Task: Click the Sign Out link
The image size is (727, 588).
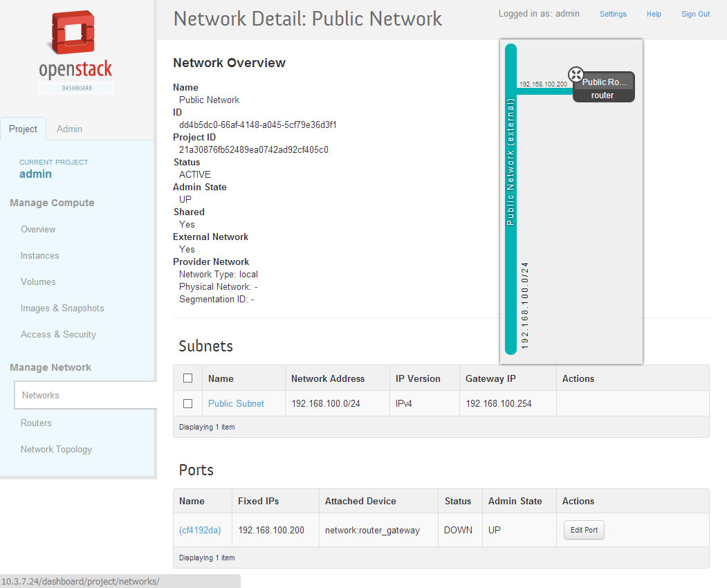Action: click(x=695, y=14)
